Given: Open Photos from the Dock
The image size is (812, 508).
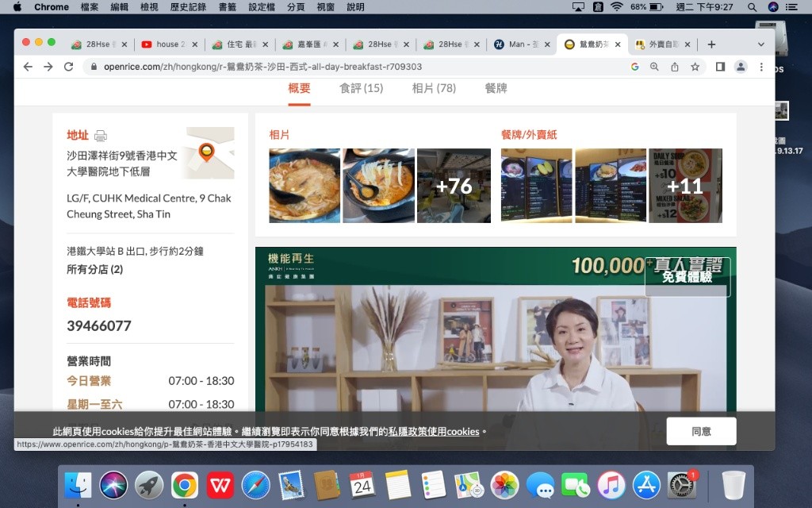Looking at the screenshot, I should [x=505, y=486].
